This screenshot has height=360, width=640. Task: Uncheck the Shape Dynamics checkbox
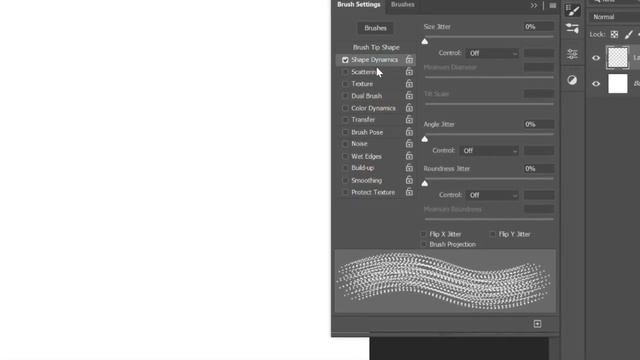tap(345, 60)
